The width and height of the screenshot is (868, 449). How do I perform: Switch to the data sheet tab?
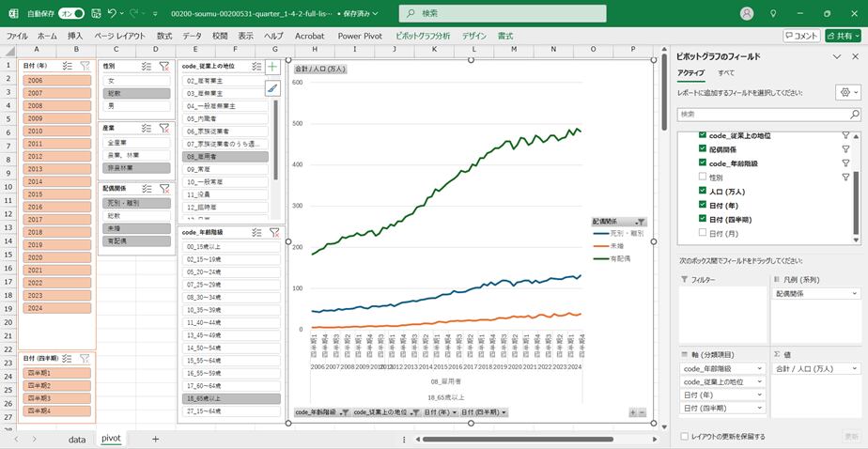tap(77, 439)
